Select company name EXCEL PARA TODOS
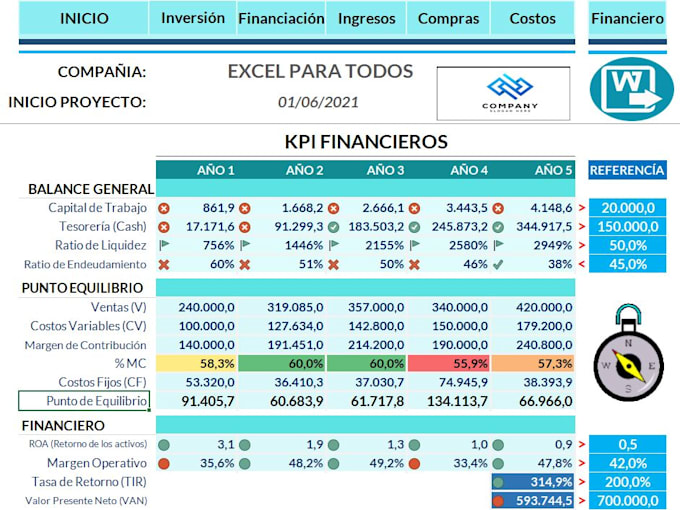 point(320,72)
